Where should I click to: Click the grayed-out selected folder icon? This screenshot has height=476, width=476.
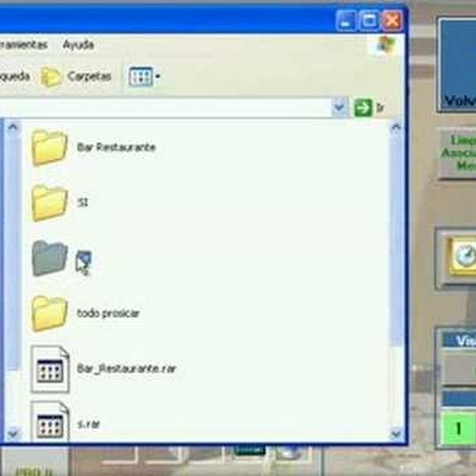pos(50,258)
